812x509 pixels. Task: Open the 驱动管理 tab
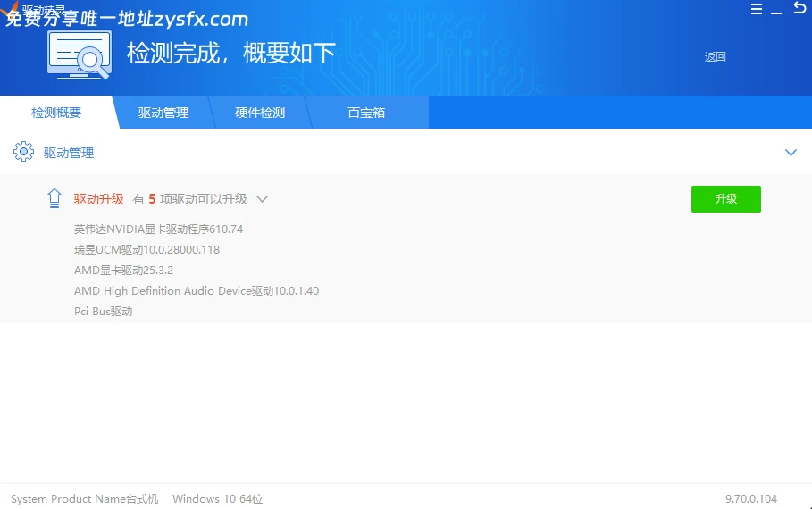point(163,113)
